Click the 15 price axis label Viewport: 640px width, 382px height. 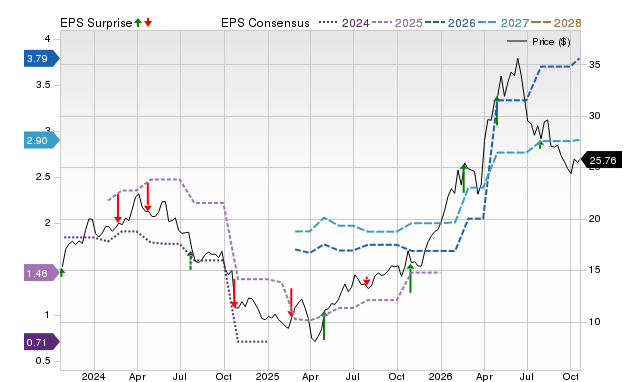click(x=594, y=270)
